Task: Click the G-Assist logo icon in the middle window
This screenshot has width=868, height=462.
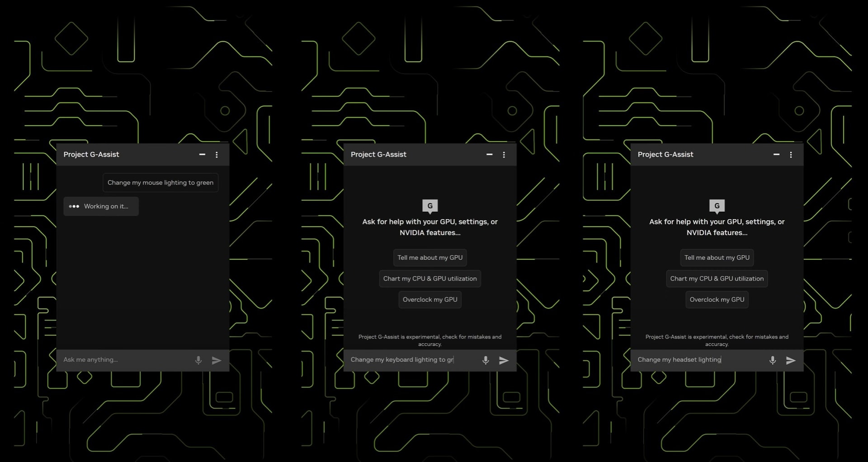Action: point(430,205)
